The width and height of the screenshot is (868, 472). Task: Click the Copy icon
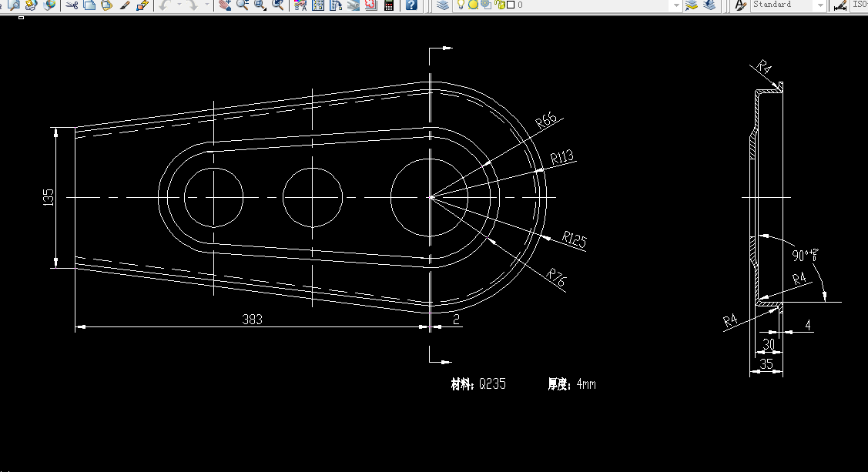click(x=89, y=5)
